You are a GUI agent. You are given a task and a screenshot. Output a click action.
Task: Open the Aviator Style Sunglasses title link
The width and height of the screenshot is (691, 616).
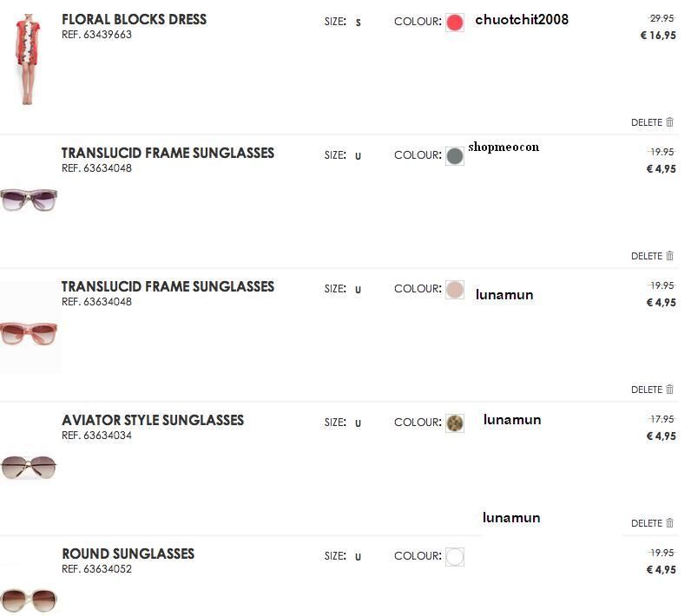[x=153, y=420]
